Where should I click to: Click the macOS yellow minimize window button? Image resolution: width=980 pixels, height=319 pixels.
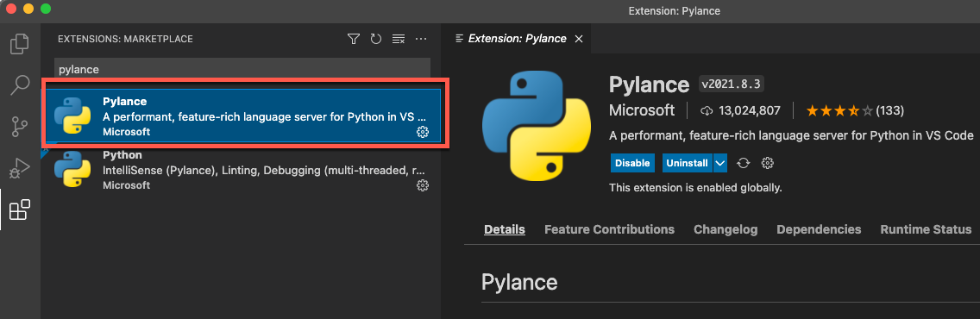pyautogui.click(x=28, y=9)
